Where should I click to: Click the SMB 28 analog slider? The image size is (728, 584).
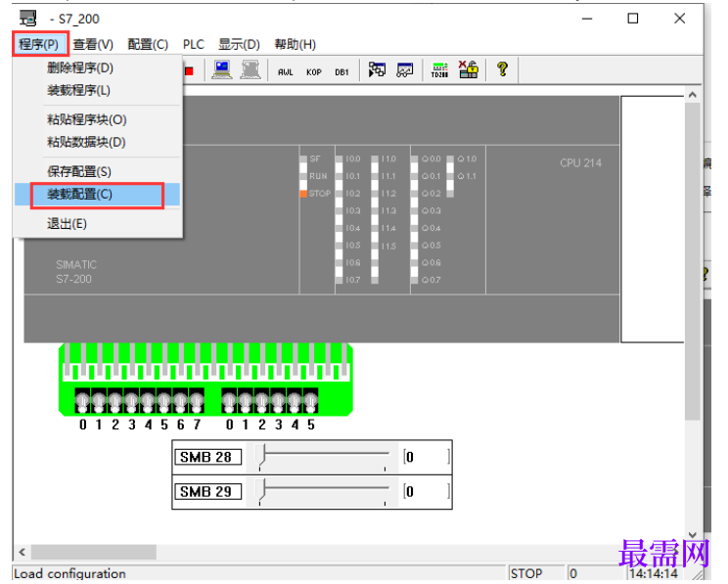(323, 457)
